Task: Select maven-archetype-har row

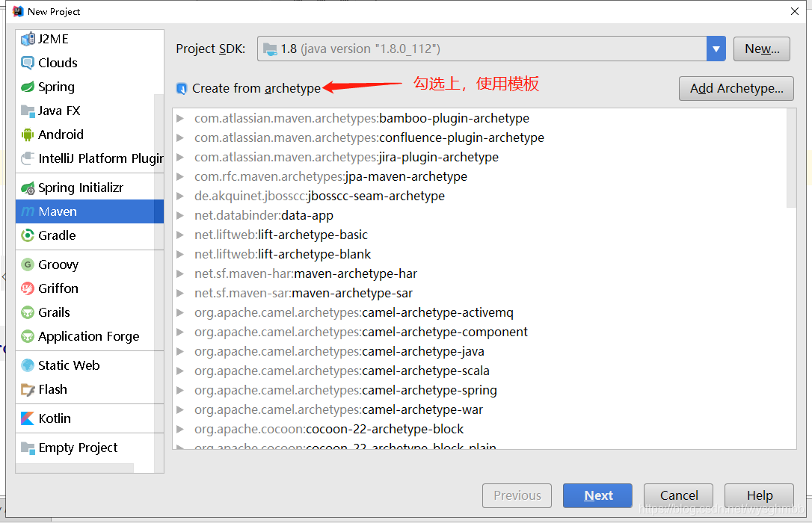Action: 480,273
